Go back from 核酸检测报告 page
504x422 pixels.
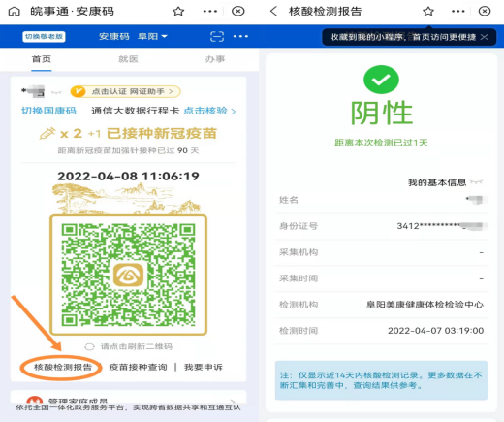(273, 12)
